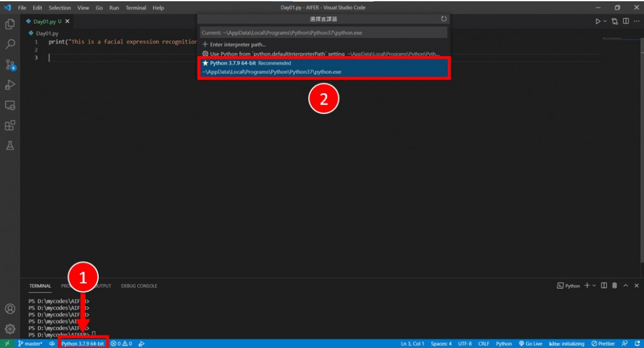Kill terminal with the trash icon
This screenshot has width=644, height=348.
[x=614, y=285]
